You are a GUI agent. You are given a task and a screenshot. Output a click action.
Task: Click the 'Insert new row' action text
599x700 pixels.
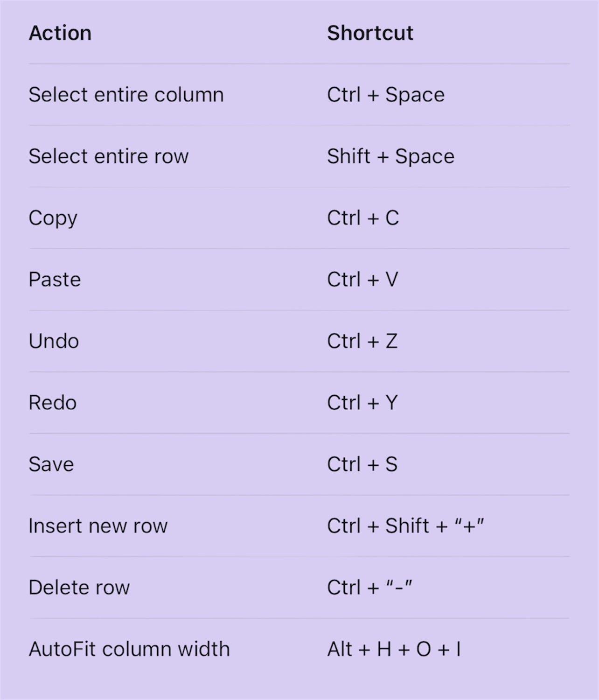point(98,526)
